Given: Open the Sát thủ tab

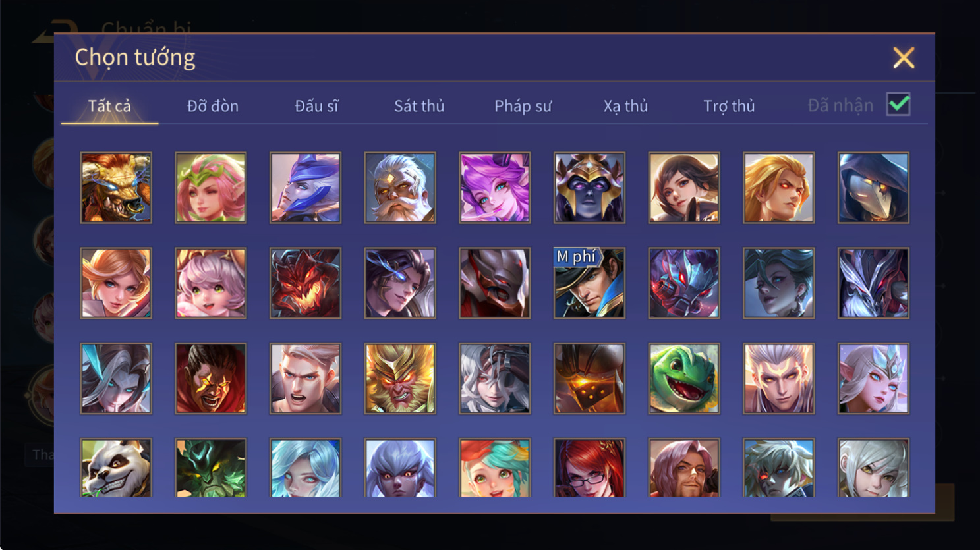Looking at the screenshot, I should coord(419,106).
